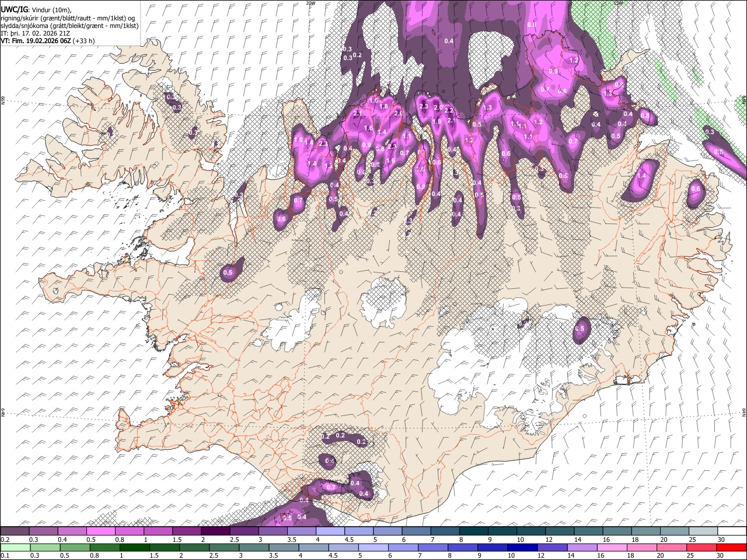The image size is (747, 560).
Task: Click the '0.3' value in the offshore streak near 0.0
Action: 710,132
